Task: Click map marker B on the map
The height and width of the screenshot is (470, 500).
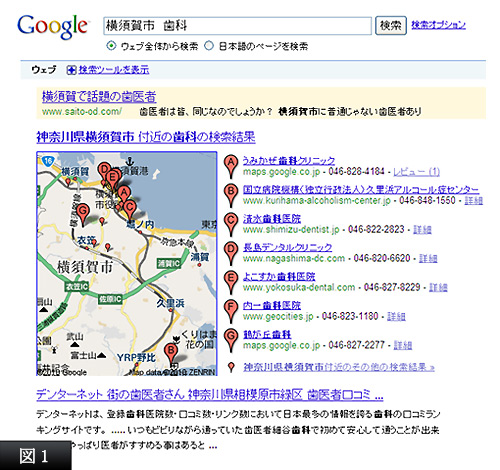Action: (x=171, y=353)
